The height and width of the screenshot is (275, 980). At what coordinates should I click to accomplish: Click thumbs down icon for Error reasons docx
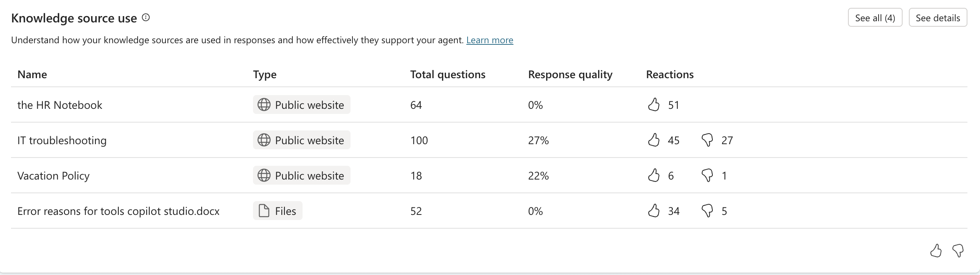707,211
